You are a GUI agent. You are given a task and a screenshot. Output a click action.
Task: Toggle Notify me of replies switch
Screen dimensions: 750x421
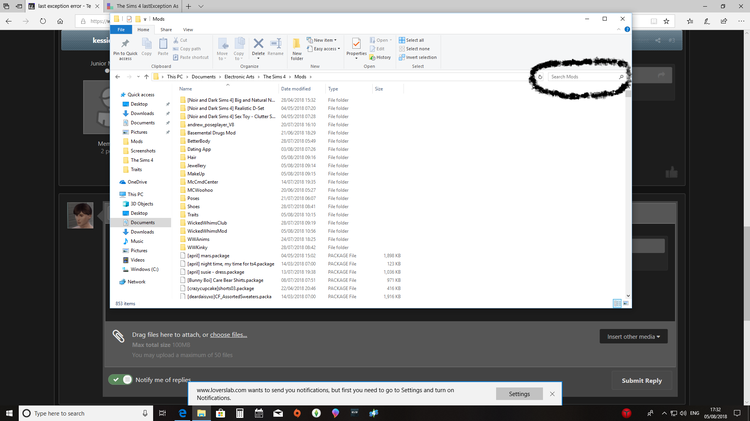point(120,379)
